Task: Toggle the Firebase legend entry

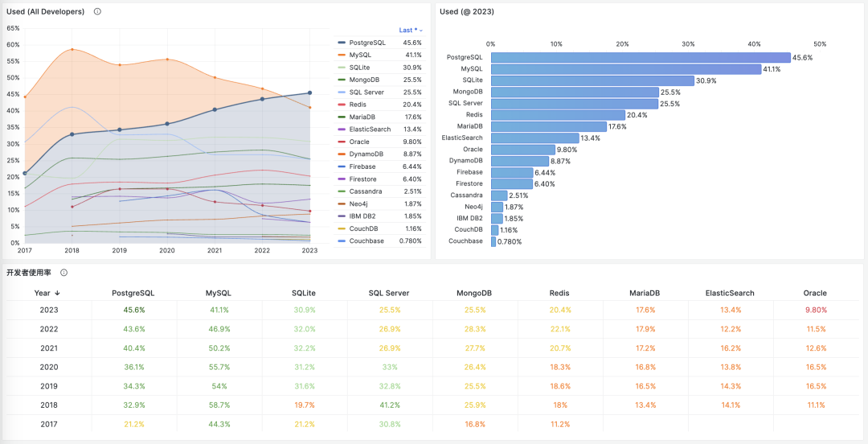Action: coord(365,166)
